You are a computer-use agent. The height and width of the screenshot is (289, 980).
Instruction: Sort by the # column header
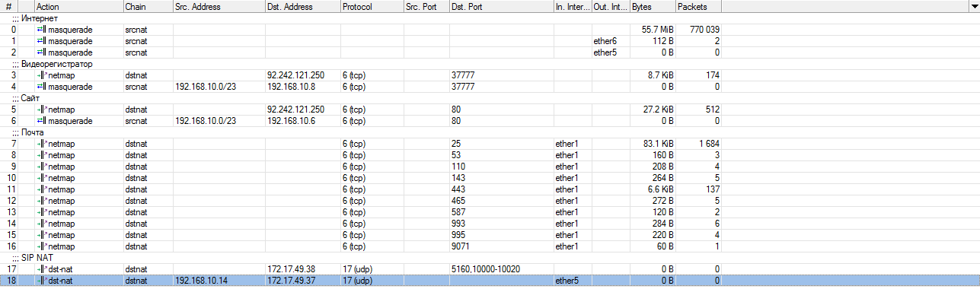click(10, 6)
